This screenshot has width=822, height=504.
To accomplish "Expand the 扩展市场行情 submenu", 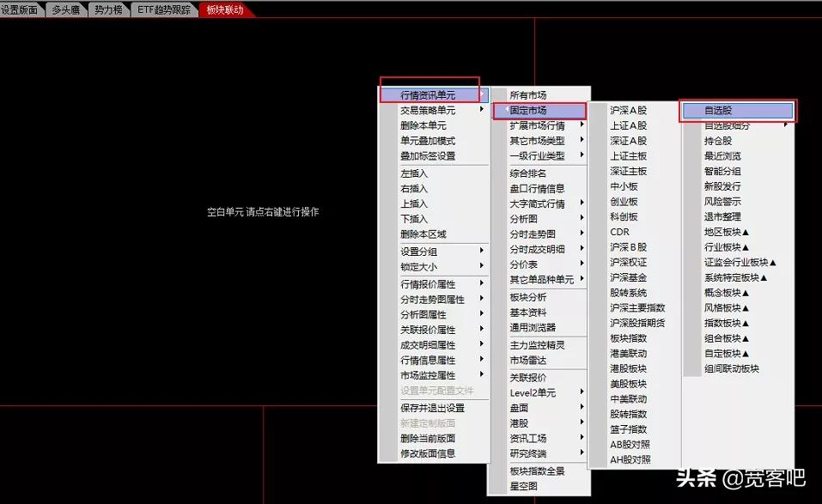I will (533, 125).
